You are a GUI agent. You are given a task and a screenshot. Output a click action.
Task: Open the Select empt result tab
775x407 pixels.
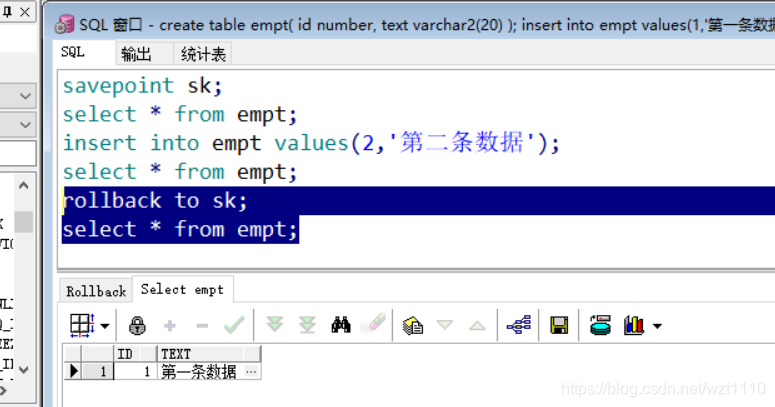tap(182, 289)
